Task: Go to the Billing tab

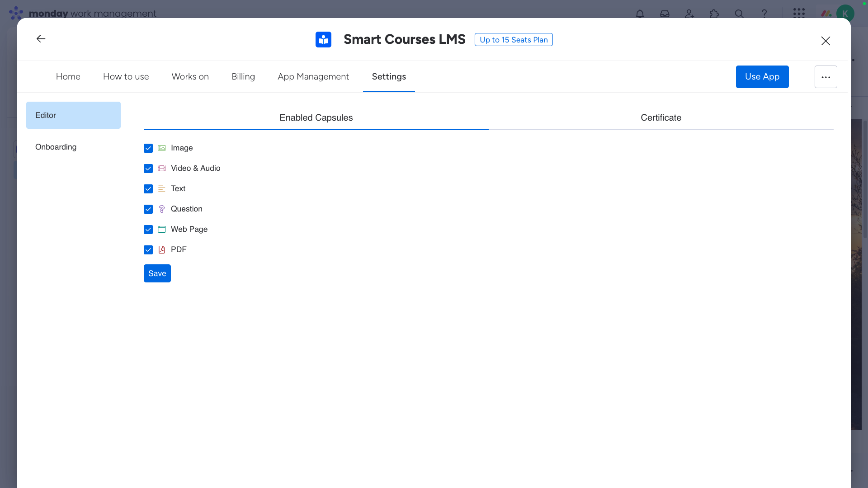Action: coord(243,77)
